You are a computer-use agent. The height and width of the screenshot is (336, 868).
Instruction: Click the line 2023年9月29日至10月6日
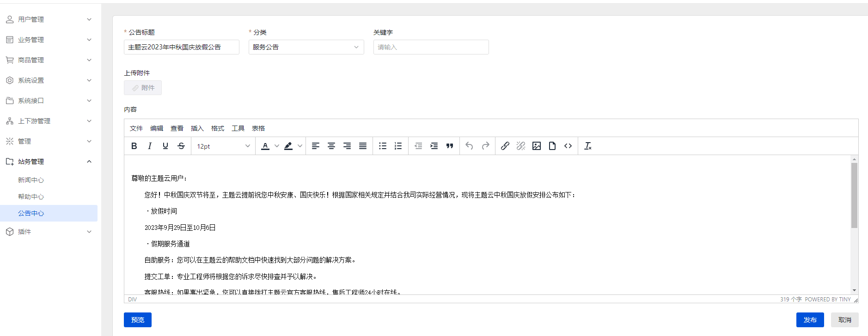point(180,228)
